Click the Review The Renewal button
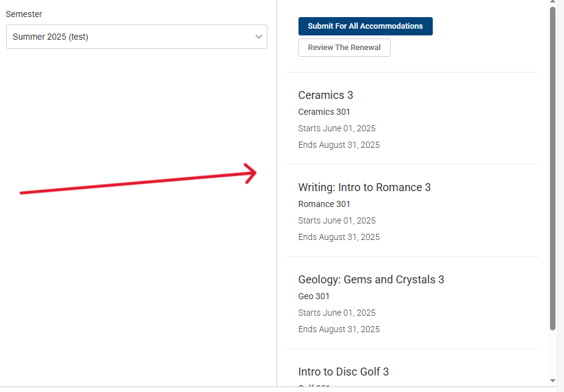564x392 pixels. click(344, 48)
